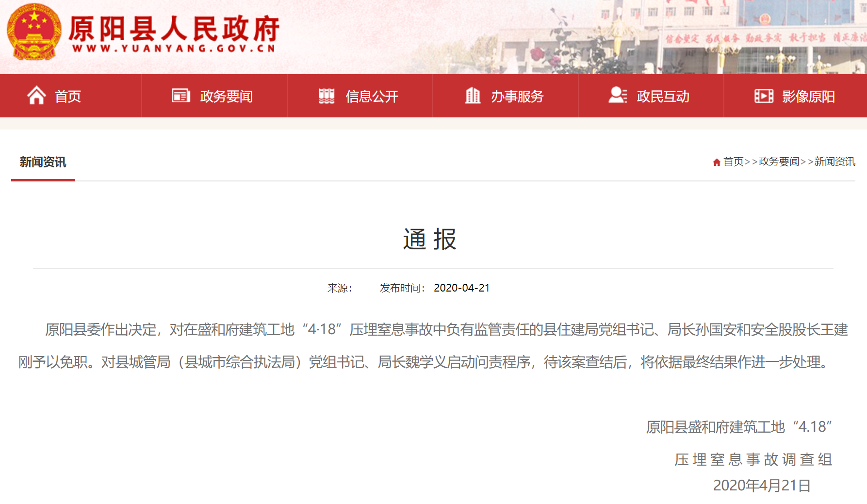
Task: Click the paragraph line starting 原阳县委作出决定
Action: (x=446, y=330)
